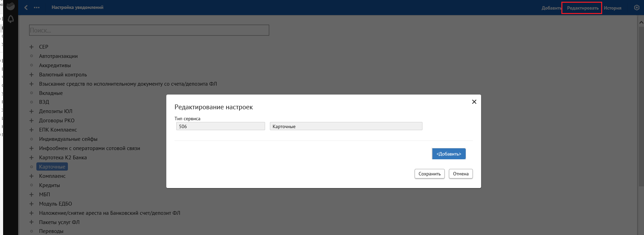Viewport: 644px width, 235px height.
Task: Close the Редактирование настроек dialog with X
Action: tap(474, 102)
